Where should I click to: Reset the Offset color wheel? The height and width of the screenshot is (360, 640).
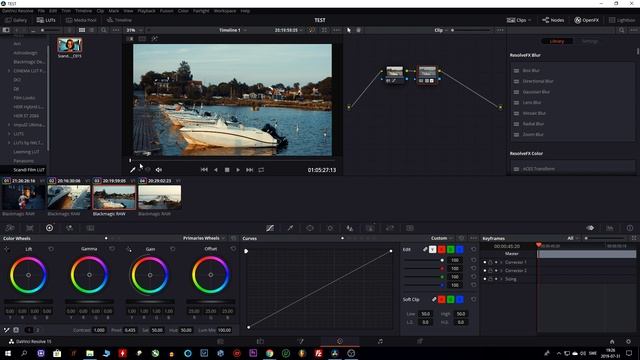coord(233,249)
